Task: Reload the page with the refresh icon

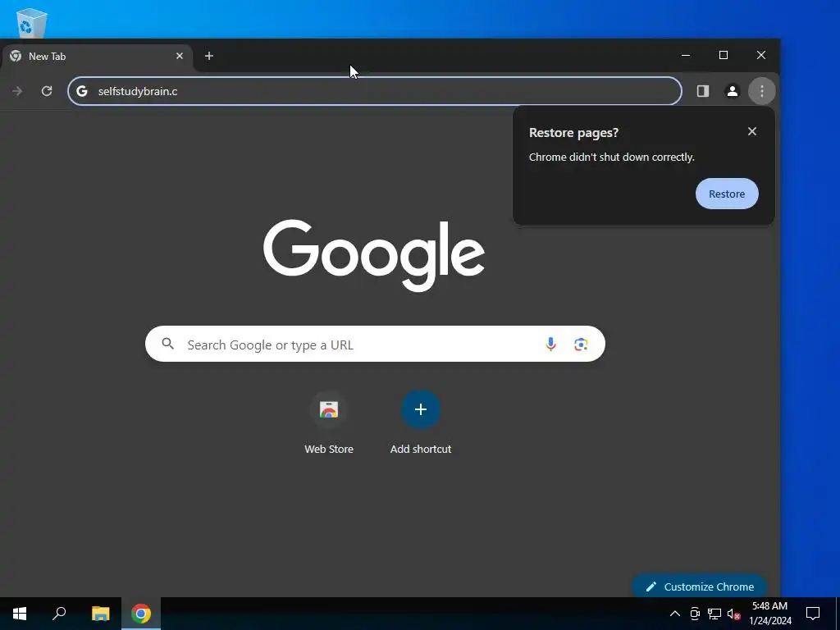Action: (47, 91)
